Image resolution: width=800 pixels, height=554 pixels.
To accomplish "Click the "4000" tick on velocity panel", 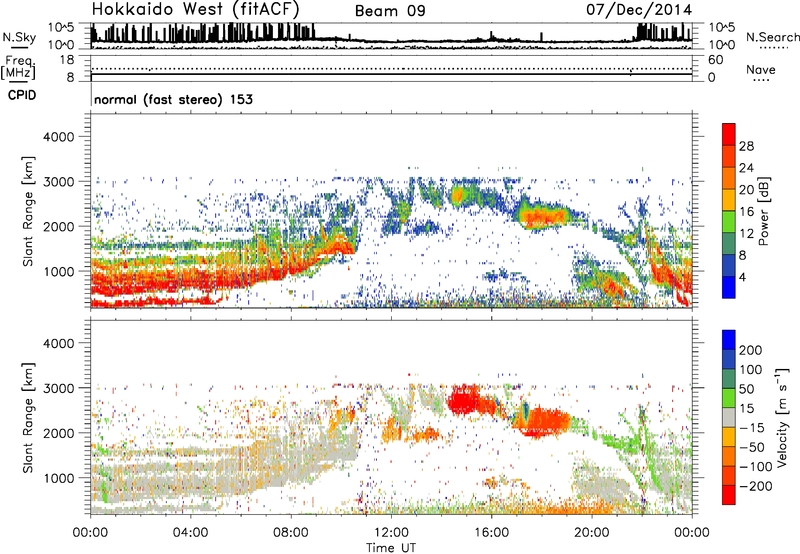I will (58, 343).
